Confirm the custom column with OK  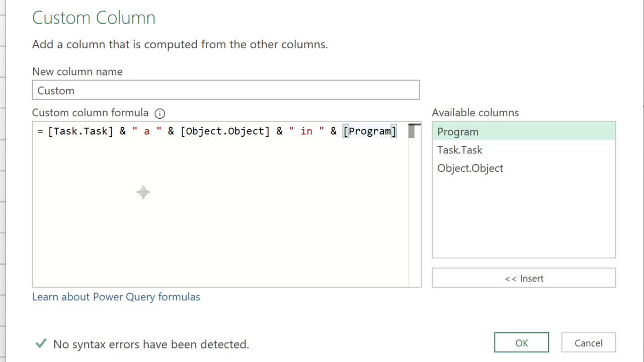pyautogui.click(x=521, y=343)
